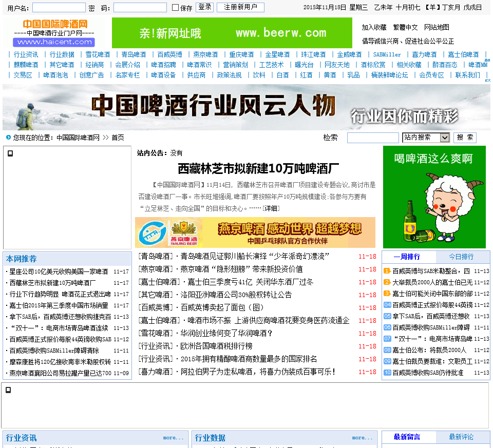The image size is (493, 448).
Task: Click the 中国国际啤酒网 site logo
Action: click(54, 33)
